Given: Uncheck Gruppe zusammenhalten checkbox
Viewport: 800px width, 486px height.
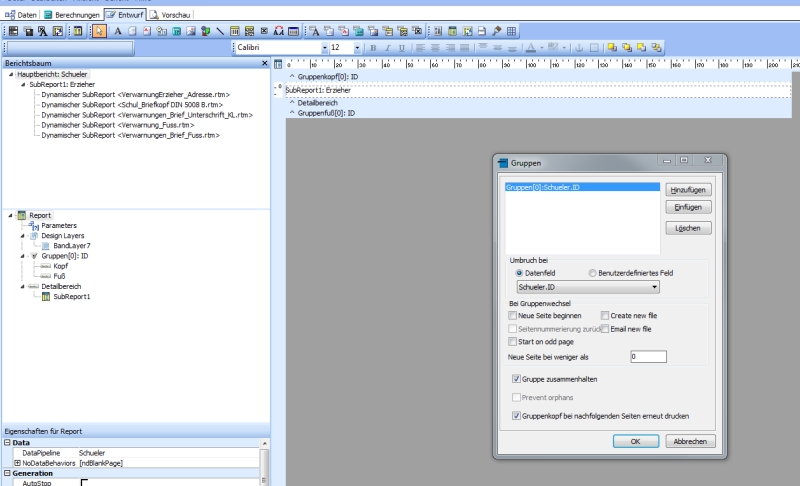Looking at the screenshot, I should click(516, 379).
